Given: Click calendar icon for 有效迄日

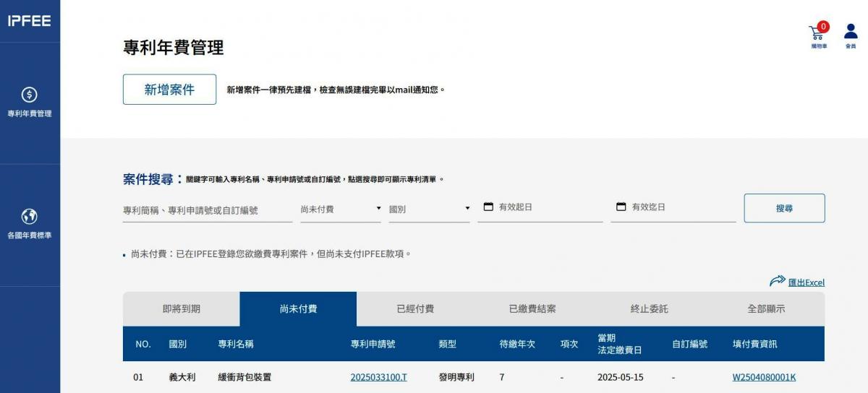Looking at the screenshot, I should point(621,207).
